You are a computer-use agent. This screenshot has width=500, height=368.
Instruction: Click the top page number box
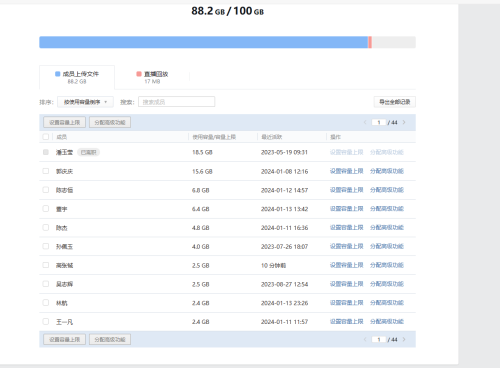[x=379, y=122]
